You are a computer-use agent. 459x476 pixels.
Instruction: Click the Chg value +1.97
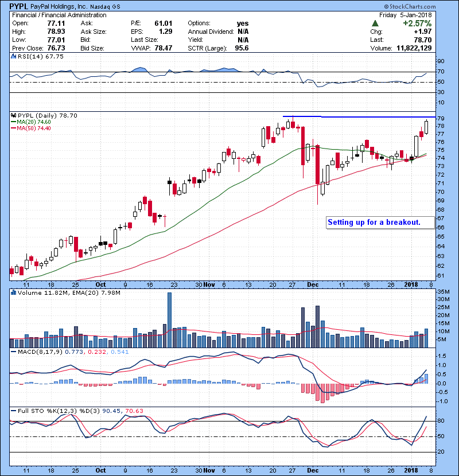point(423,32)
